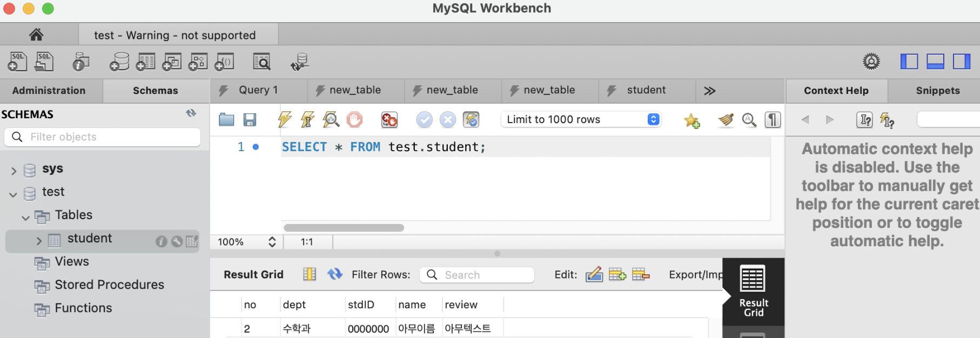Create new function icon
The image size is (980, 338).
coord(224,62)
